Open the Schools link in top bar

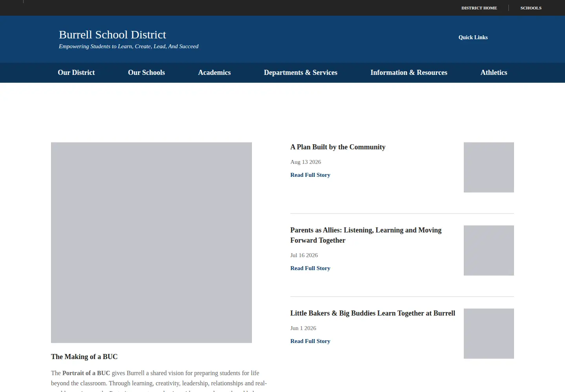(531, 8)
